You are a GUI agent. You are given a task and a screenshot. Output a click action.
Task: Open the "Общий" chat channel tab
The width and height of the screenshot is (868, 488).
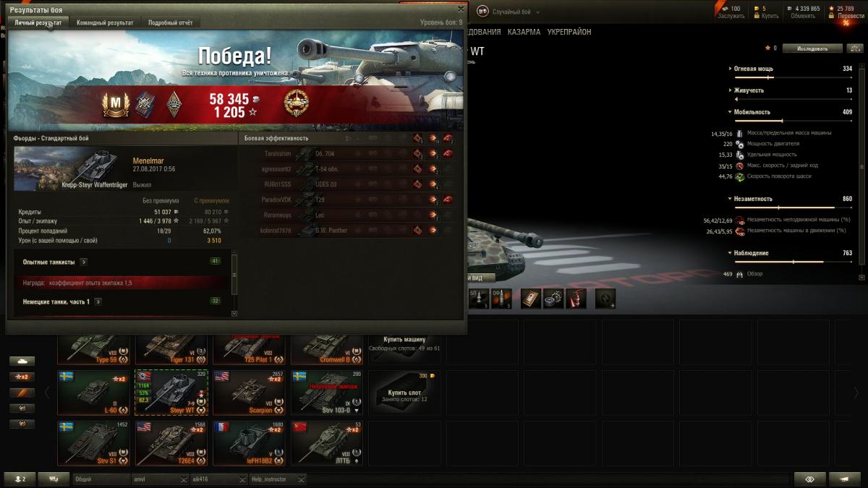(x=101, y=479)
